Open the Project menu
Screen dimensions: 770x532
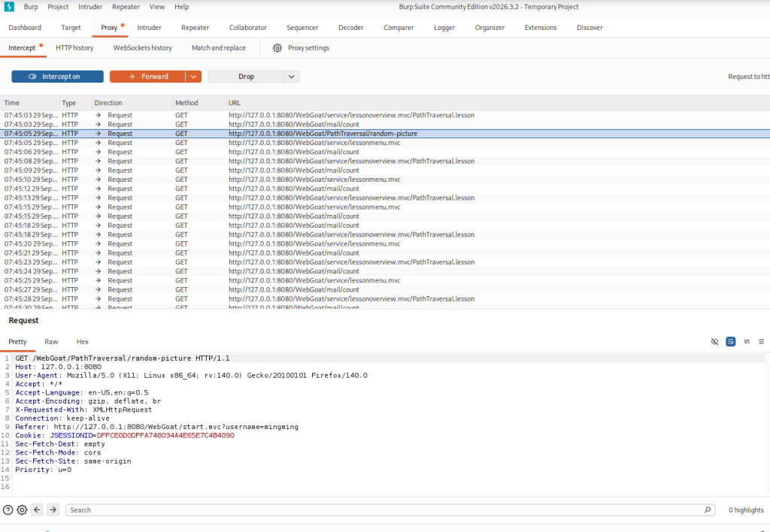tap(58, 7)
